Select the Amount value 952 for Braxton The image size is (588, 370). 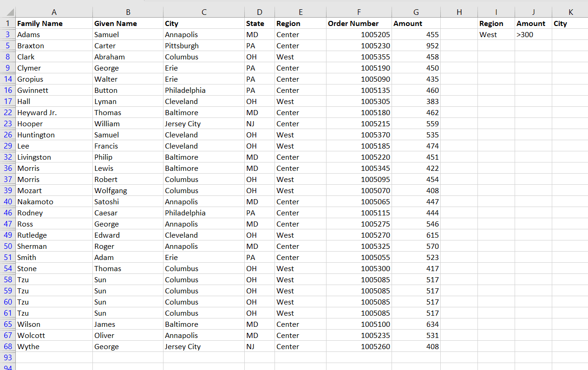416,45
